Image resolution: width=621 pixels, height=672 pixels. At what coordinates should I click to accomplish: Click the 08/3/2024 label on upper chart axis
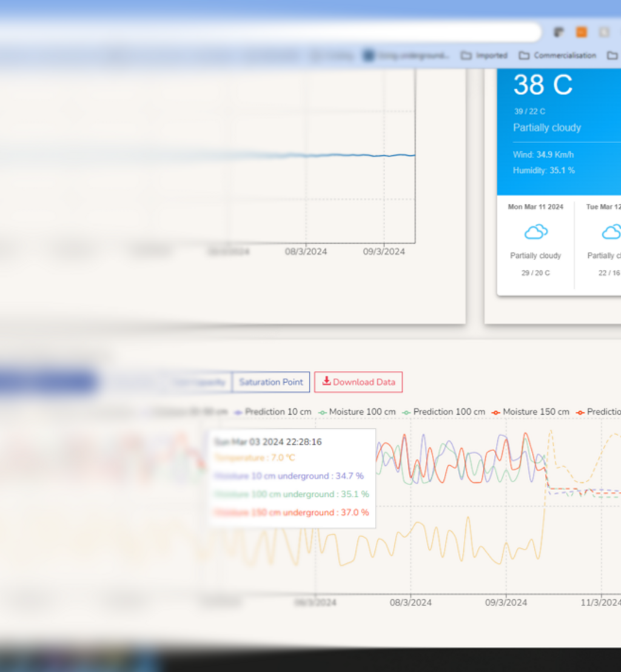(306, 251)
